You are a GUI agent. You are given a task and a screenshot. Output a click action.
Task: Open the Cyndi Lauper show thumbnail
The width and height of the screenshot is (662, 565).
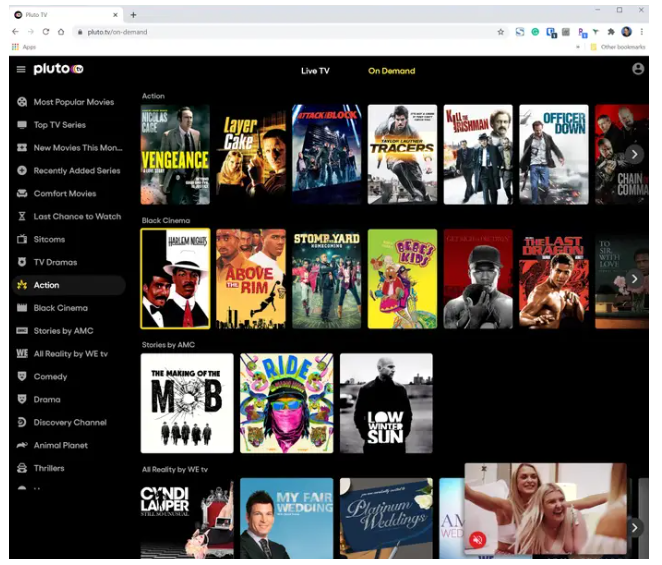coord(187,518)
